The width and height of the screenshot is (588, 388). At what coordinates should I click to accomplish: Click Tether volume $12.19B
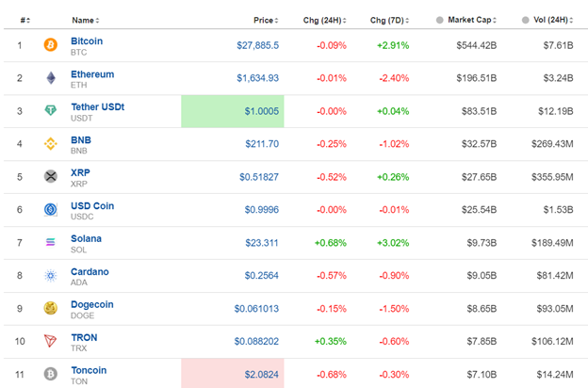tap(556, 111)
